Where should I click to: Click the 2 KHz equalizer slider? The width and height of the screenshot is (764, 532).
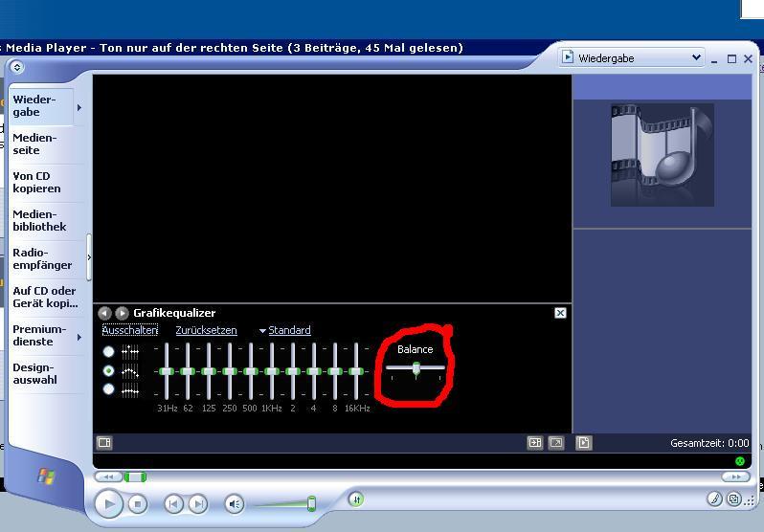point(293,371)
